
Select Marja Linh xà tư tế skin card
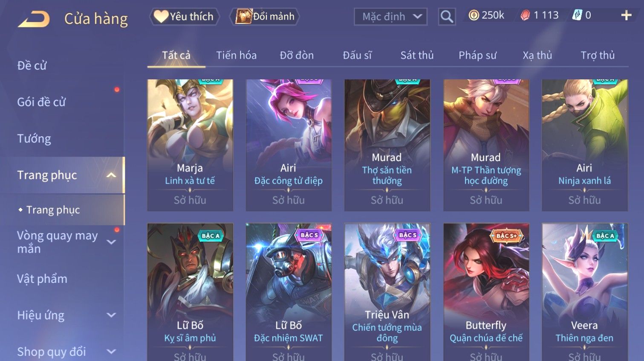pos(190,145)
